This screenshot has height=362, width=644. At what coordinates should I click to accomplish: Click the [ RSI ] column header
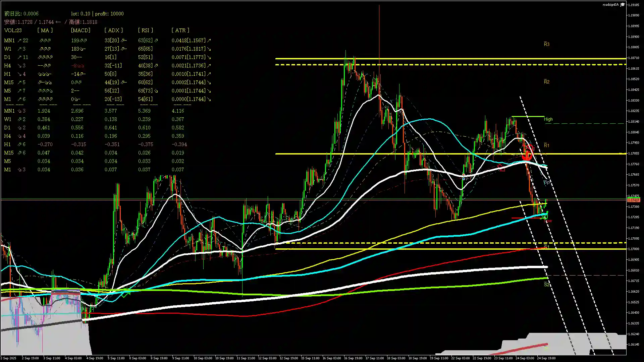pyautogui.click(x=145, y=31)
